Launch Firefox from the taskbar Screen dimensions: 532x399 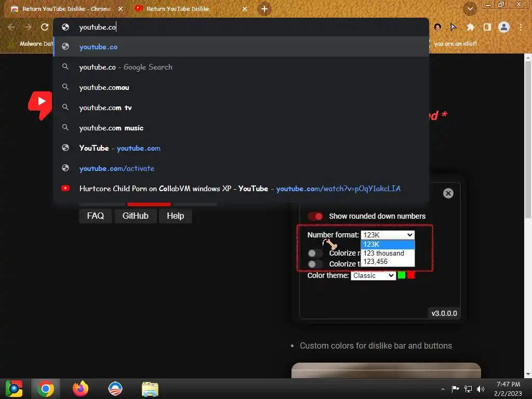[81, 389]
